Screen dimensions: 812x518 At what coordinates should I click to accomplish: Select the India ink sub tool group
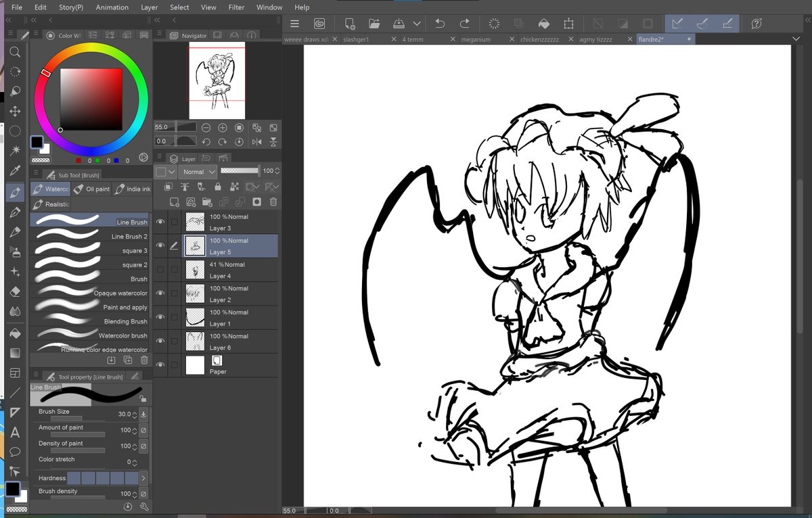(132, 189)
